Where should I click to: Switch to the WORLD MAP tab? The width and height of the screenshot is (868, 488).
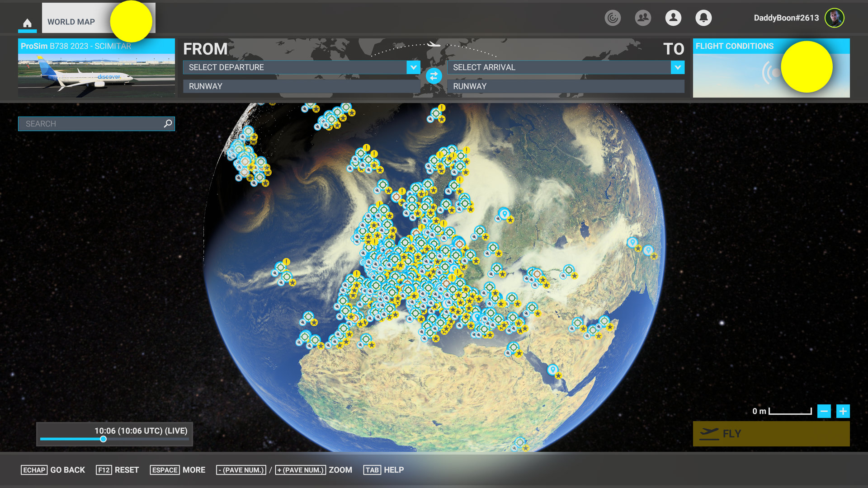coord(71,21)
